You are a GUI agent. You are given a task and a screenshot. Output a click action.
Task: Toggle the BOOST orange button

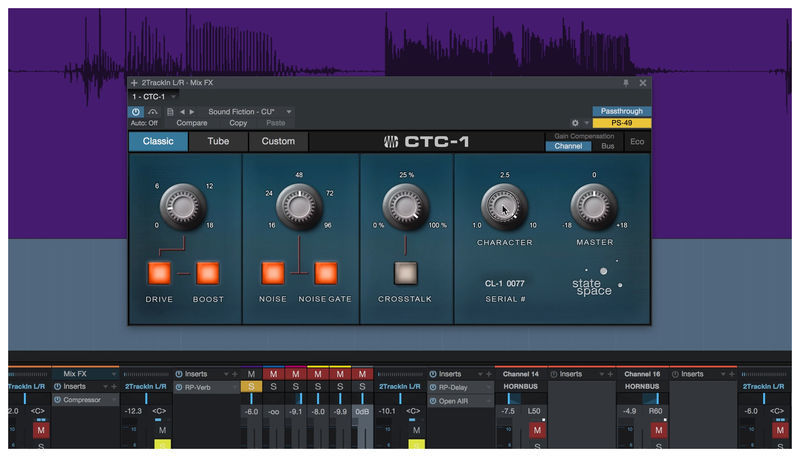(x=208, y=273)
